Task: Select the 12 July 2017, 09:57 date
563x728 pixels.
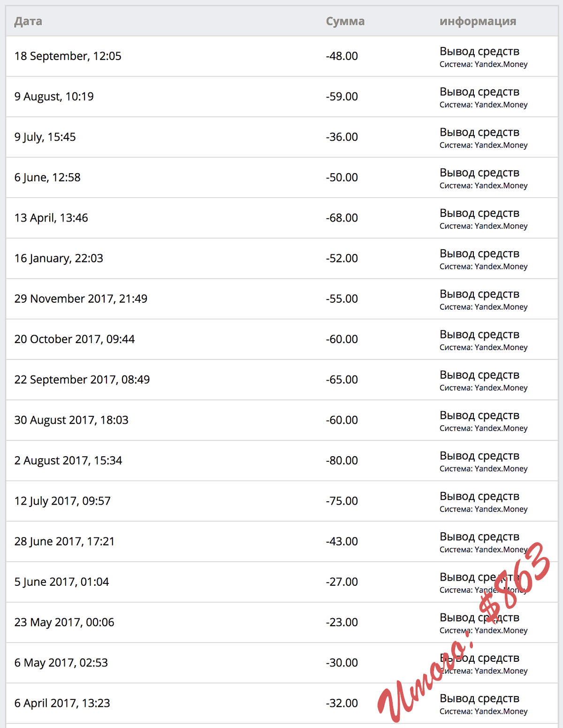Action: click(62, 501)
